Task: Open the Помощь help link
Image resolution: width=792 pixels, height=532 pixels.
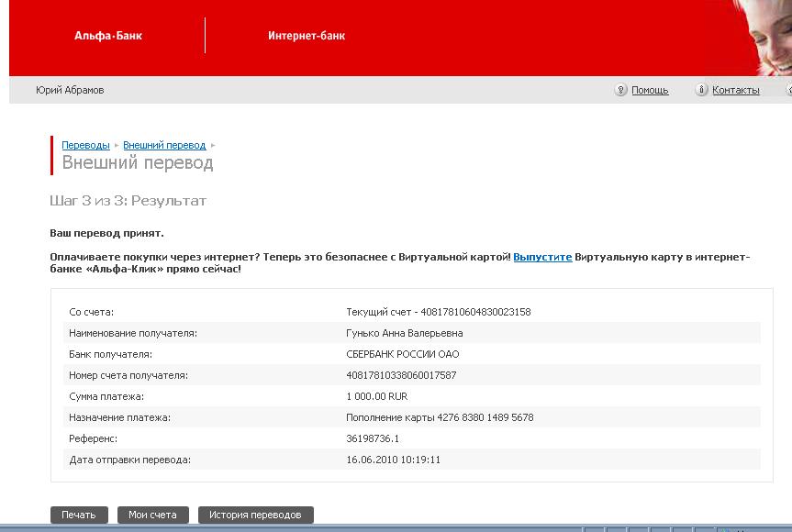Action: pyautogui.click(x=650, y=90)
